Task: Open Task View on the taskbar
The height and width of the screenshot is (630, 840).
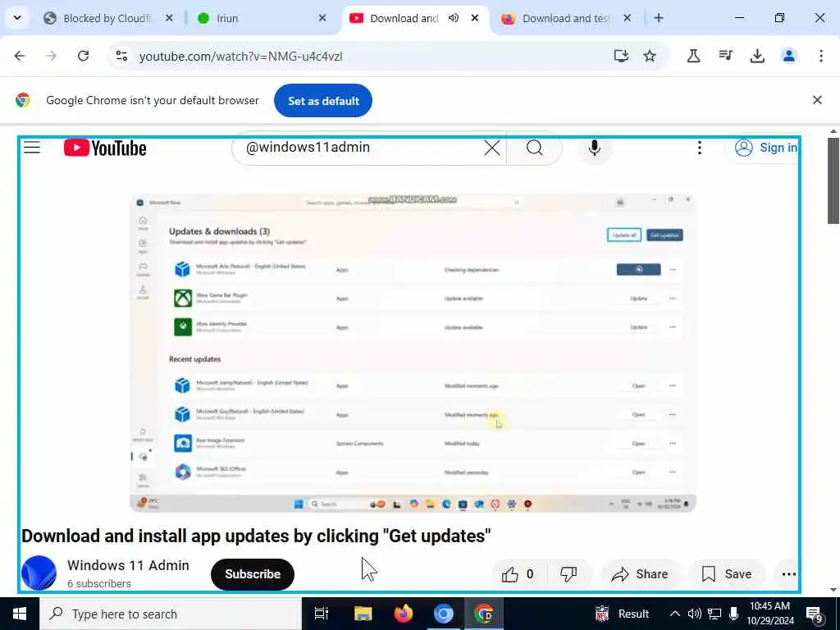Action: click(322, 614)
